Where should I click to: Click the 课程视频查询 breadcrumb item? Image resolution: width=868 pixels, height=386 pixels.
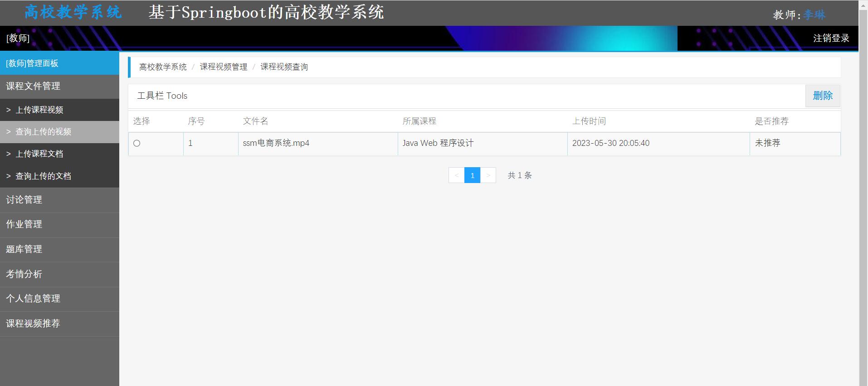(x=284, y=67)
